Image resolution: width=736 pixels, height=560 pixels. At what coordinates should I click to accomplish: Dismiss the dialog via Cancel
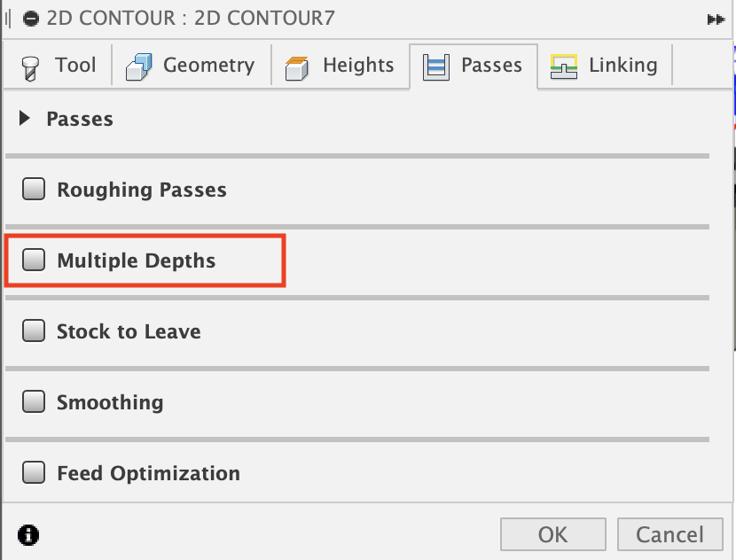click(x=670, y=534)
